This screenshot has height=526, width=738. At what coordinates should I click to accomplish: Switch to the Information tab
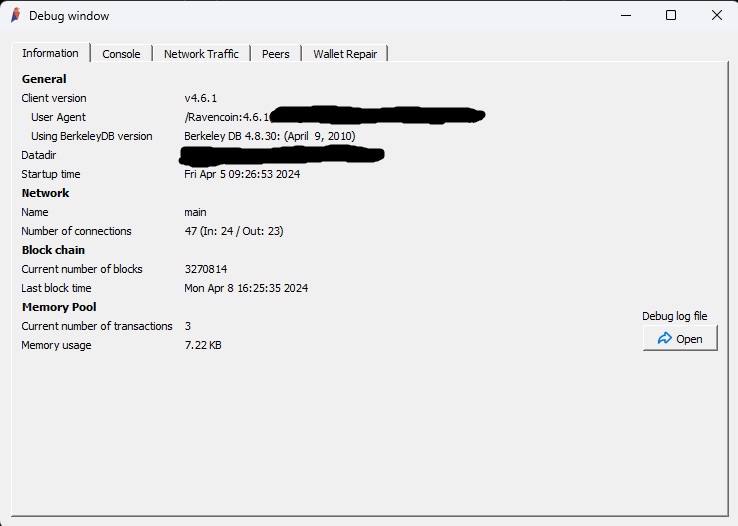(x=50, y=53)
